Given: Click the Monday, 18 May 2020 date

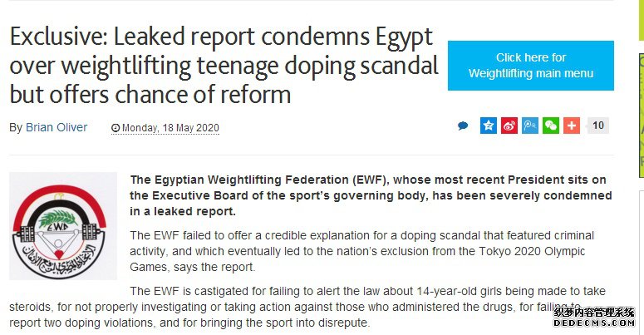Looking at the screenshot, I should coord(170,128).
